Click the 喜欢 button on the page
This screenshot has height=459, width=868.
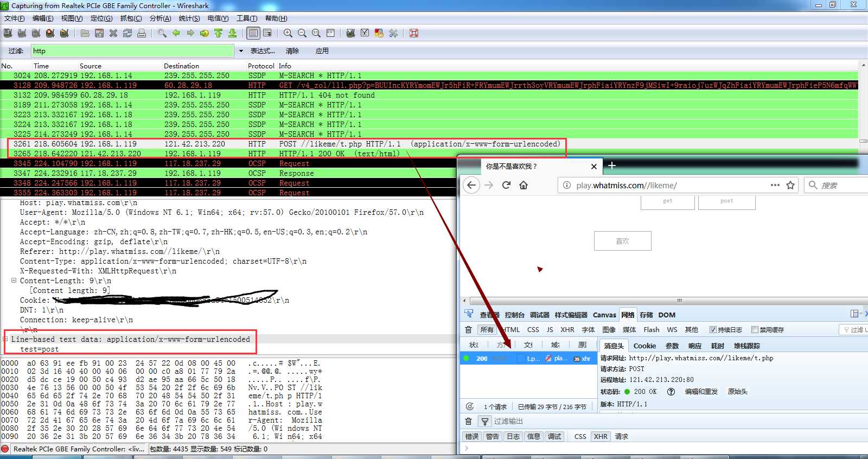pyautogui.click(x=622, y=241)
